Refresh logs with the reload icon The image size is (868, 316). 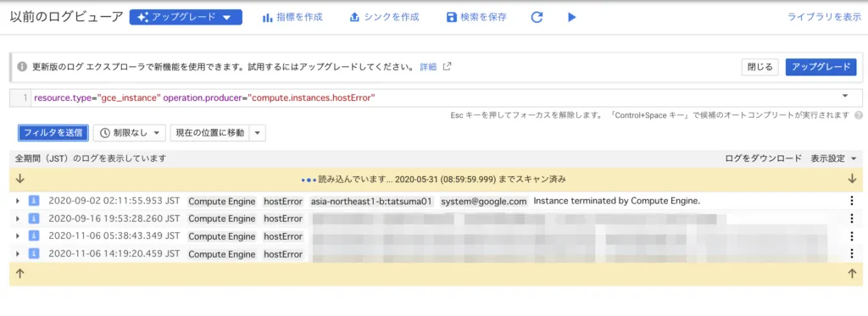[537, 17]
